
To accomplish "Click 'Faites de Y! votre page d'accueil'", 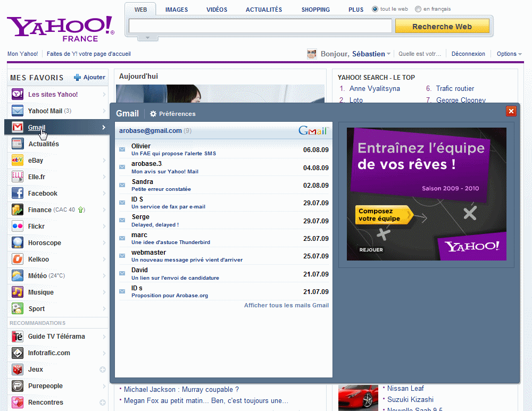I will click(x=88, y=54).
